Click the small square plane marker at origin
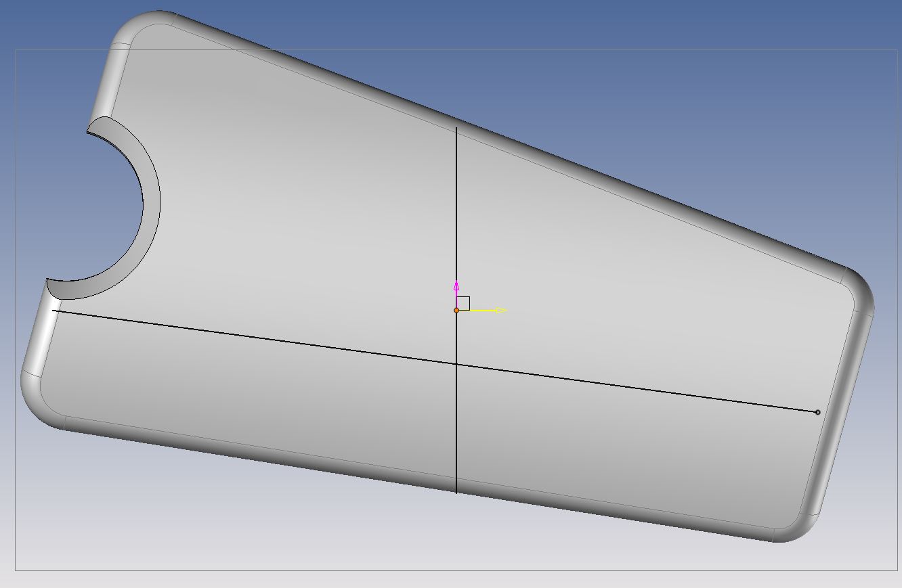This screenshot has width=902, height=588. [x=463, y=304]
